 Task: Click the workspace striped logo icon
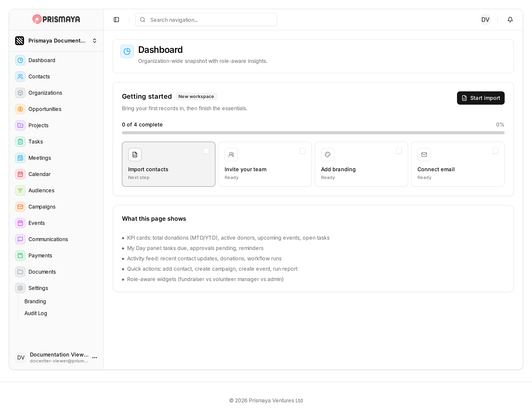point(20,41)
